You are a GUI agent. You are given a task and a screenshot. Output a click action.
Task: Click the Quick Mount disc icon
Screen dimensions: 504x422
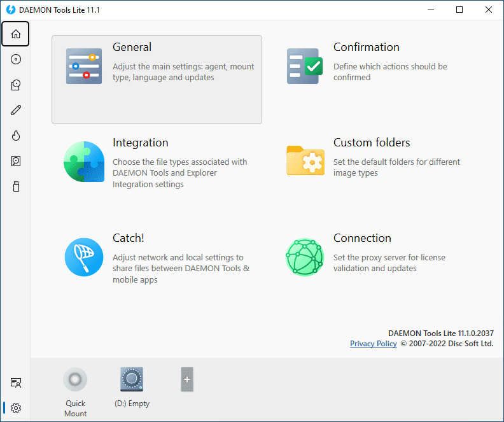(x=75, y=379)
